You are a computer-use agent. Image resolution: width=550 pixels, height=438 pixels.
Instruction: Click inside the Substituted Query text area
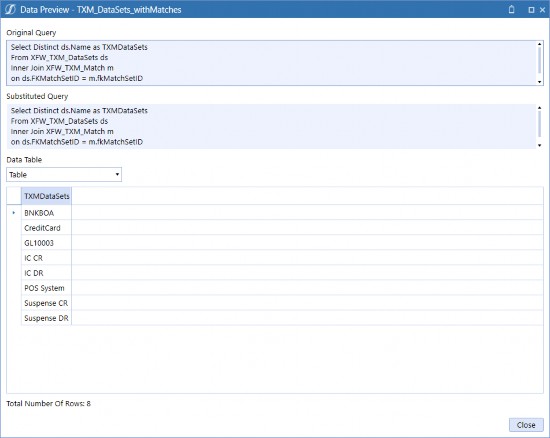tap(271, 127)
